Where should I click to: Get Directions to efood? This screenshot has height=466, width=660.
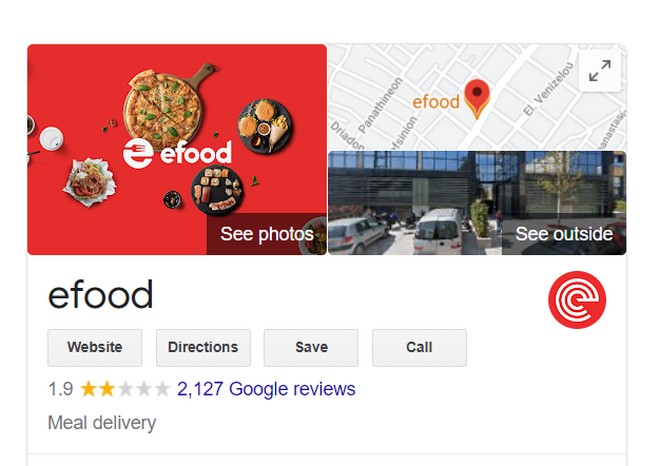tap(203, 348)
